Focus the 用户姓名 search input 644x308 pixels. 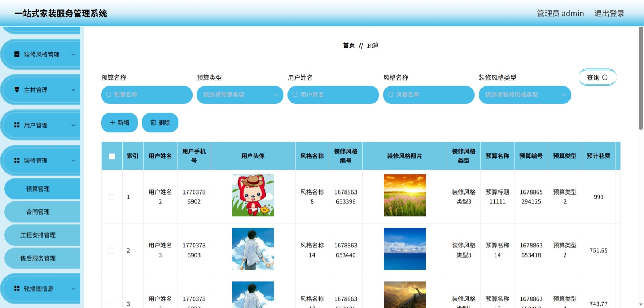coord(333,95)
